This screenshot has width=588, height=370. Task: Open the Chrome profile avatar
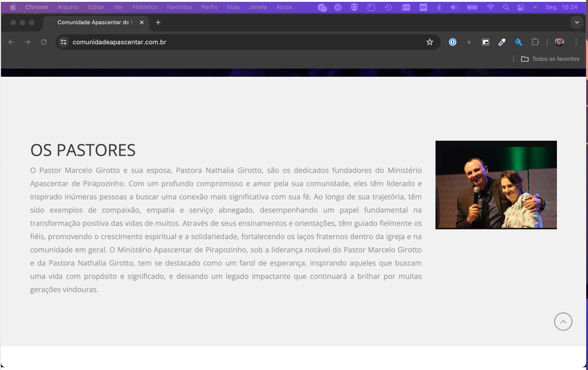(x=559, y=42)
